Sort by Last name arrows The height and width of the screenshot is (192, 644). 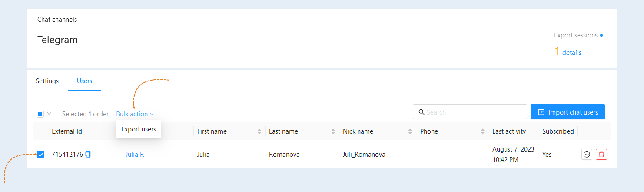(x=333, y=131)
